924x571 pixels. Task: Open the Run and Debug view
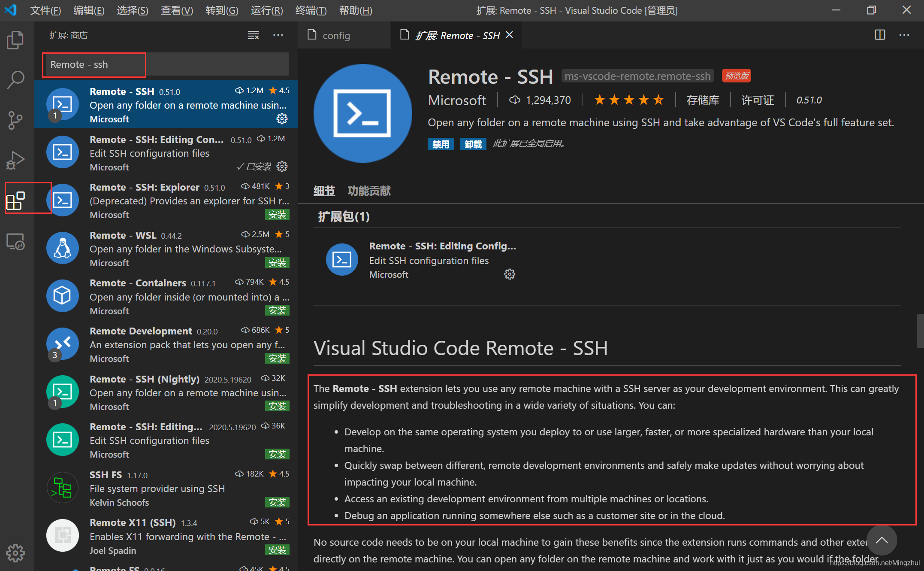(x=15, y=161)
